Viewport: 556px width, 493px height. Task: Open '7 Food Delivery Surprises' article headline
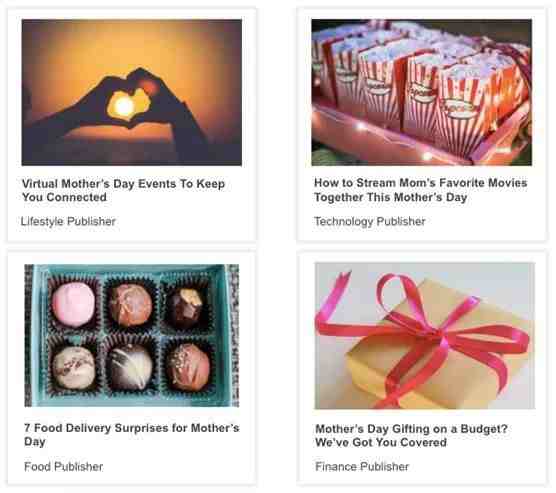132,435
